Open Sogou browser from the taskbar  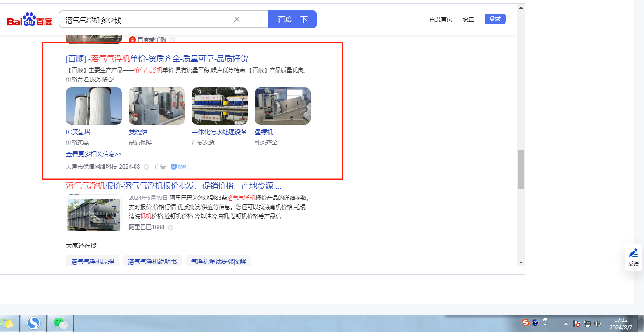34,323
